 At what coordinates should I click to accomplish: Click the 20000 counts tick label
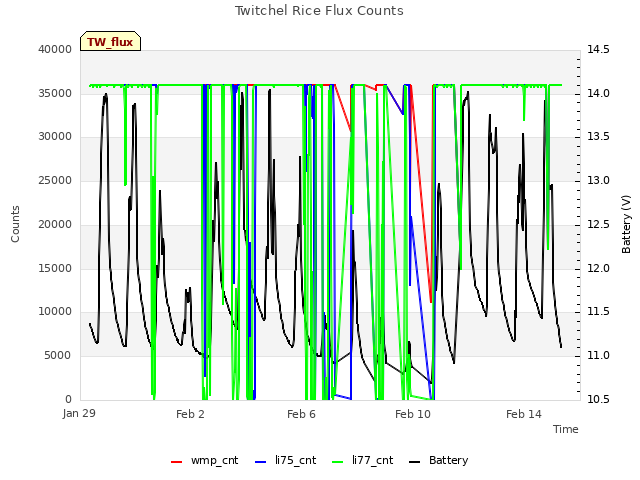coord(55,224)
